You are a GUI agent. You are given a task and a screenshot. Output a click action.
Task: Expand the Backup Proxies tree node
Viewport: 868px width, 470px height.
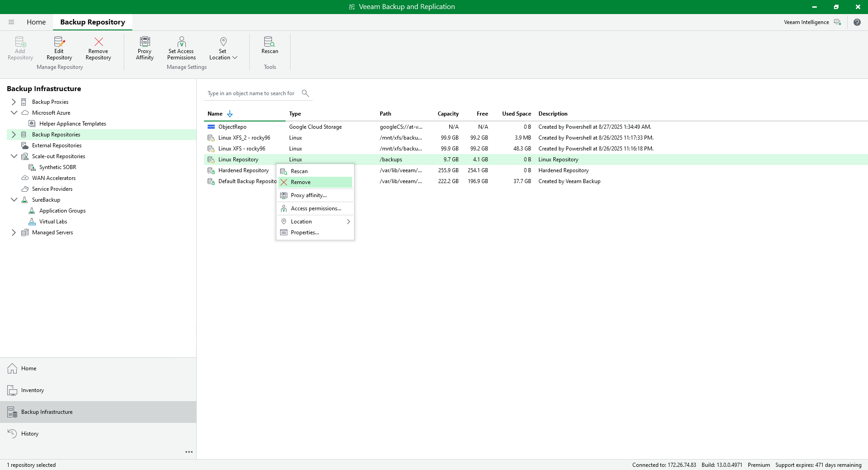click(x=14, y=102)
